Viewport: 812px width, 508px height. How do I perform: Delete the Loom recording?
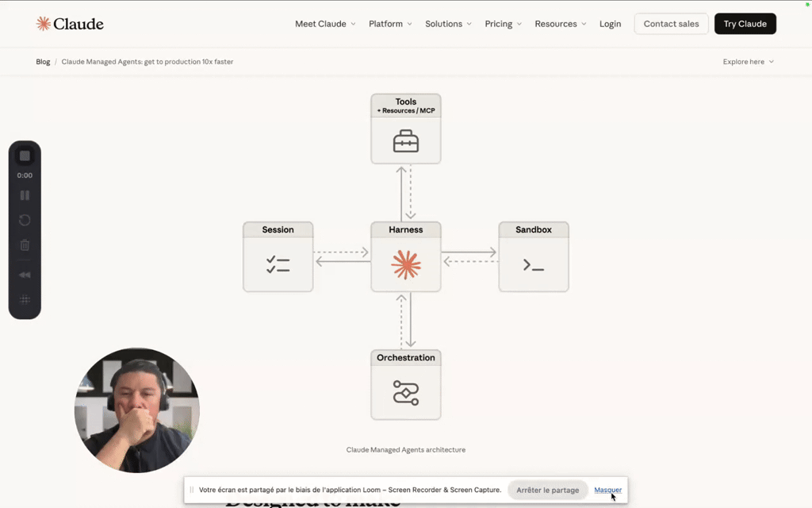point(25,244)
